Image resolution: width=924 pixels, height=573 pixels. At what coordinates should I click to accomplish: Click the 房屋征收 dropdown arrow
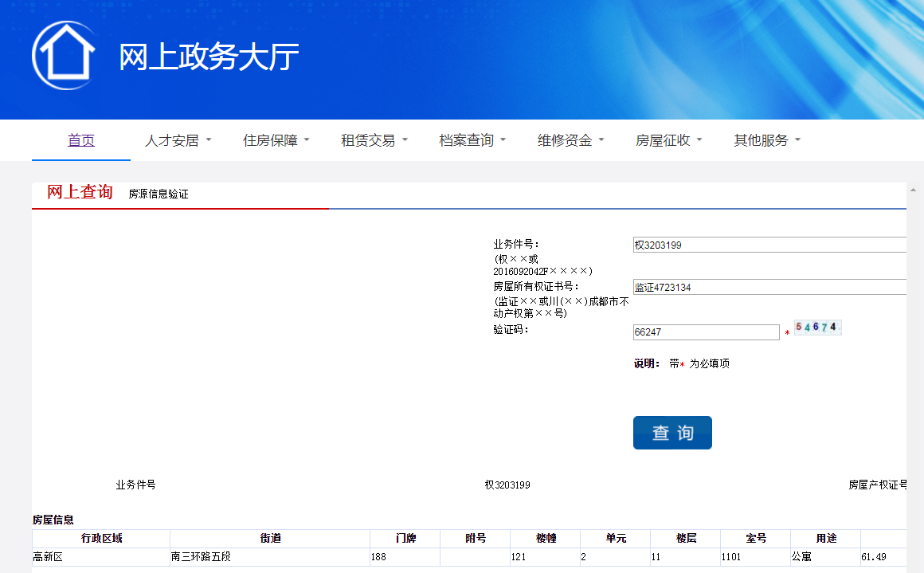click(699, 141)
